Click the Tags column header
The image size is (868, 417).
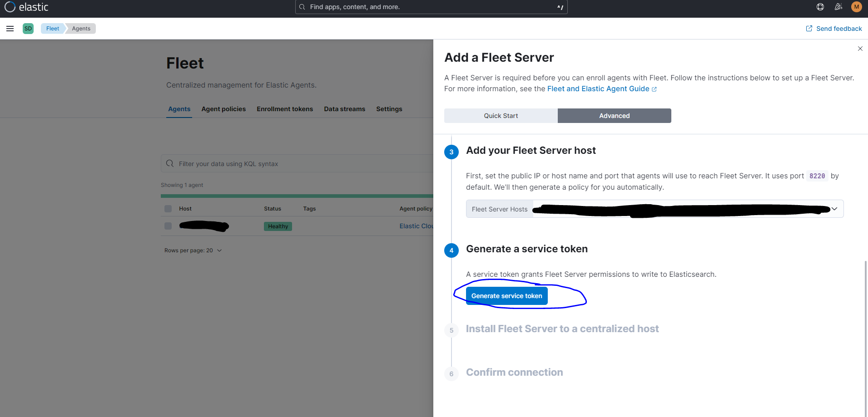[x=309, y=209]
